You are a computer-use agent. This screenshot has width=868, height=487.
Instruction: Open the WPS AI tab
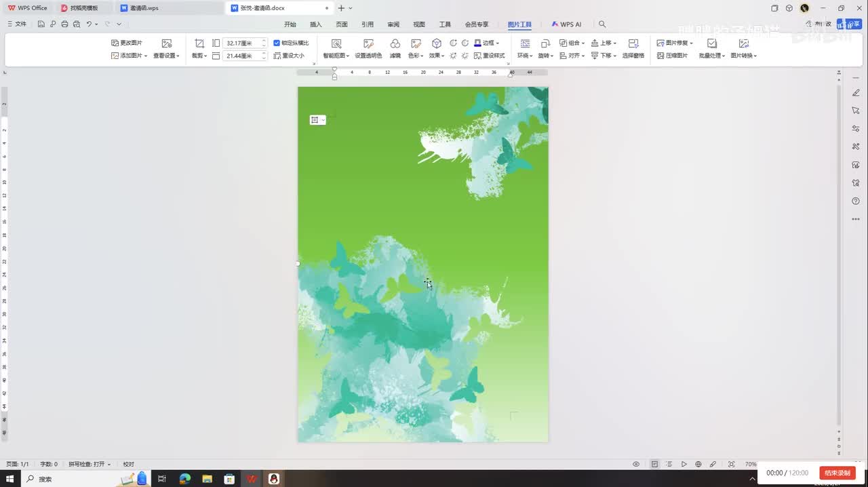click(566, 24)
